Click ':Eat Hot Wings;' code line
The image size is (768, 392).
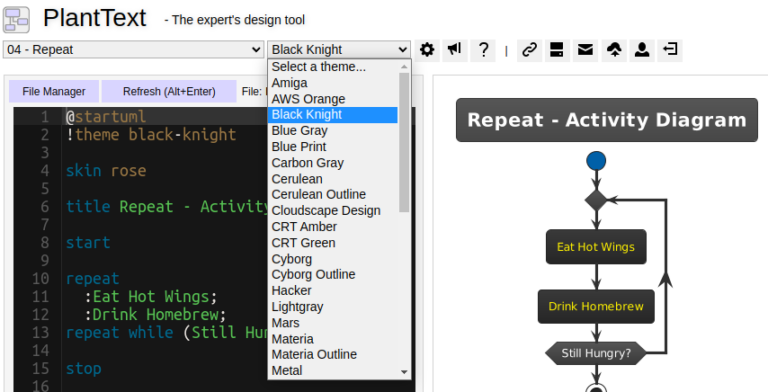[x=150, y=297]
